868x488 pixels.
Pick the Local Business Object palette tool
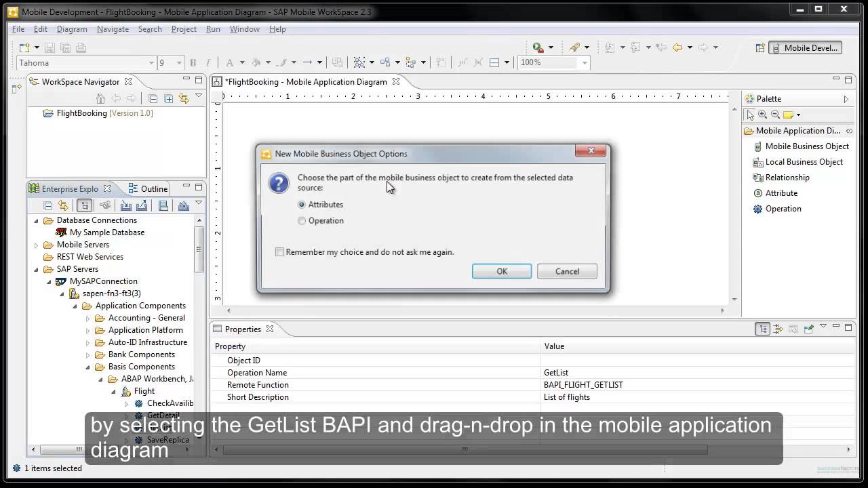point(798,162)
